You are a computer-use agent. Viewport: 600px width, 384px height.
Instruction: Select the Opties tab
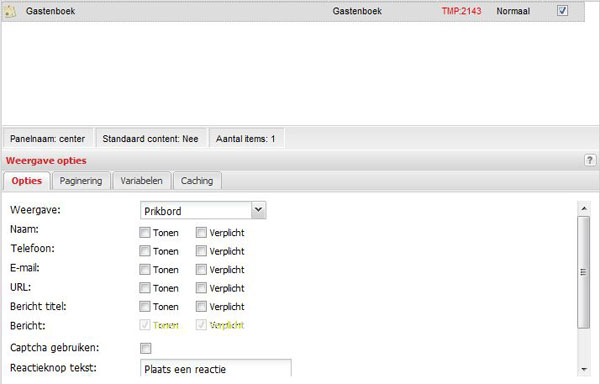click(x=26, y=181)
